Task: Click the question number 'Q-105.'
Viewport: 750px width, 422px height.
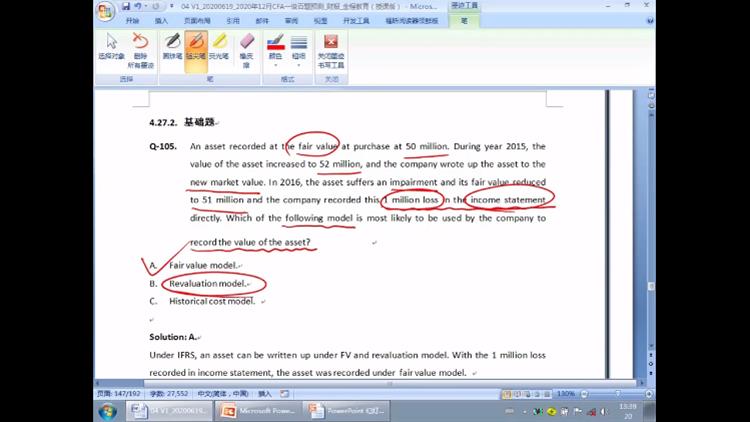Action: click(163, 146)
